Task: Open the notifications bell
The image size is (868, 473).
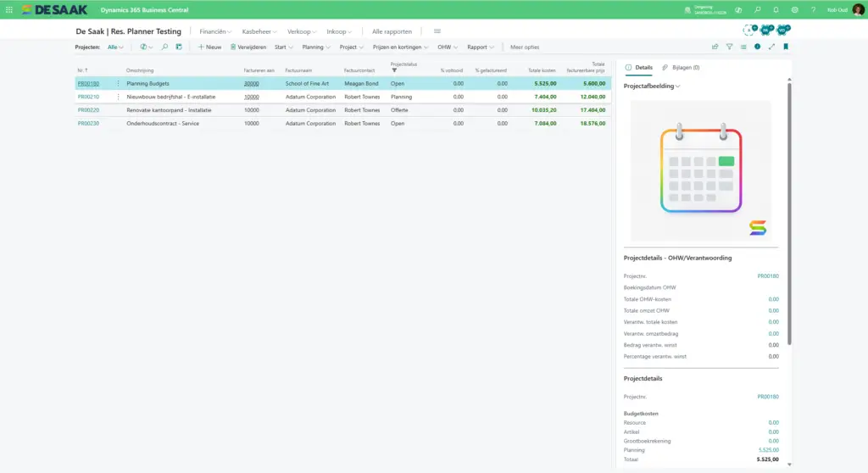Action: coord(776,9)
